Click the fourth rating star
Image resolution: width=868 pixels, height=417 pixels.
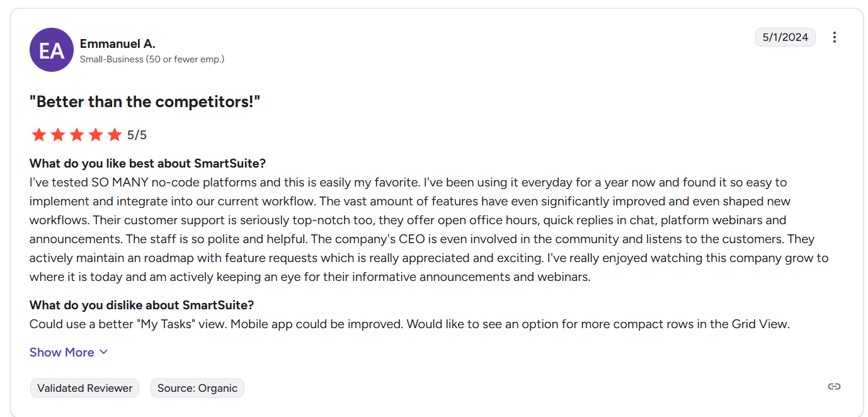pyautogui.click(x=96, y=135)
